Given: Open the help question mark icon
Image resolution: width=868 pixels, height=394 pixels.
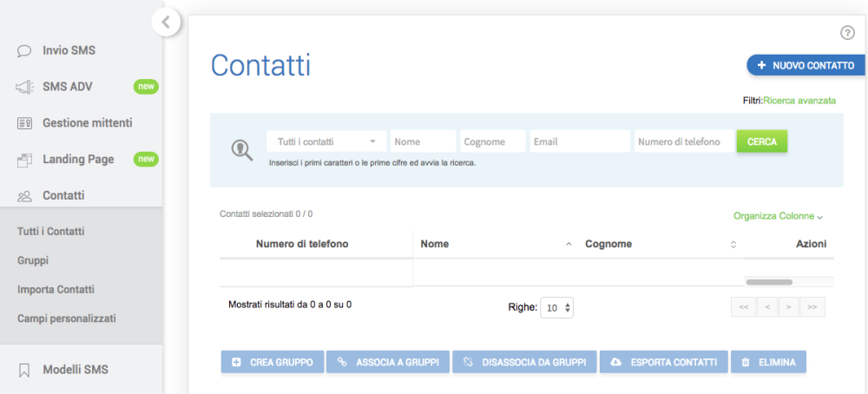Looking at the screenshot, I should click(847, 33).
